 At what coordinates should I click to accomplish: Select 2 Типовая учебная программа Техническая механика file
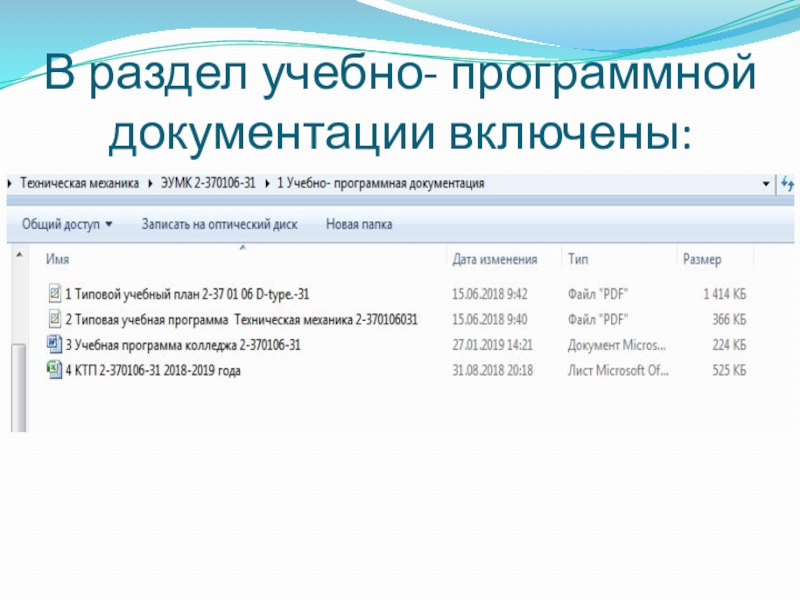(241, 320)
